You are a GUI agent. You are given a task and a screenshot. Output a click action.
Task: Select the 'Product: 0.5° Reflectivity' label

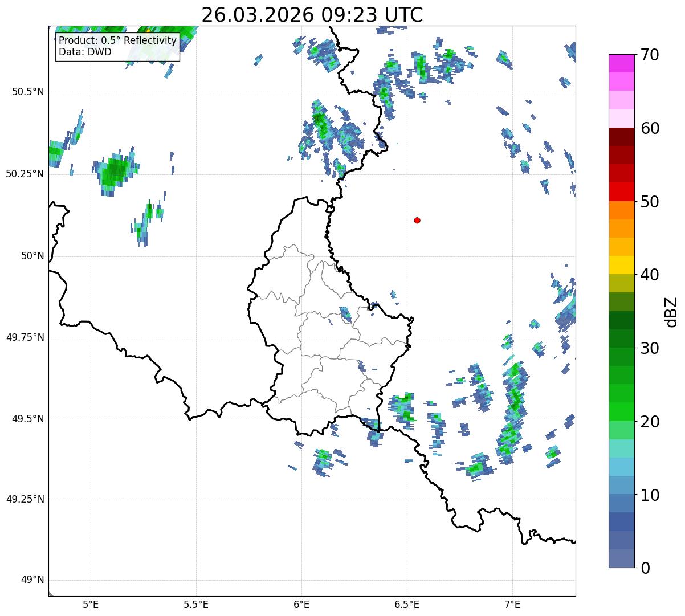(x=117, y=41)
